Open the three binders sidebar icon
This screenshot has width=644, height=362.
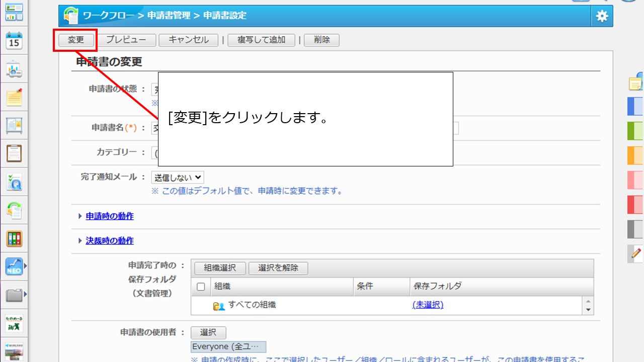coord(14,238)
